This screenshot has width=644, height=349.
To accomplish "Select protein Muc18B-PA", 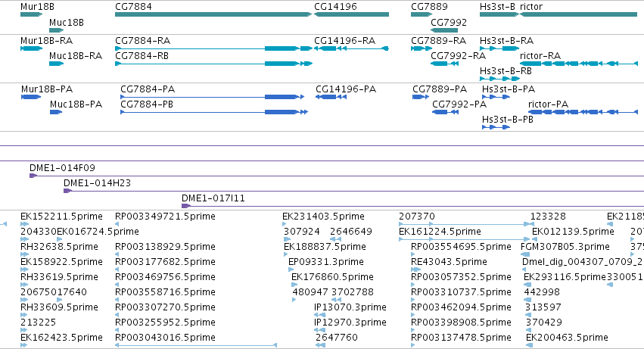I will tap(76, 104).
